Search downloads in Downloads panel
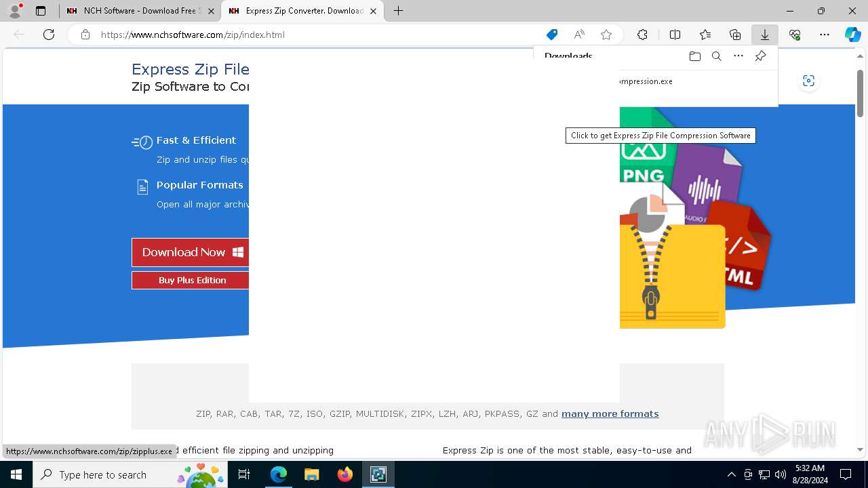 pyautogui.click(x=716, y=56)
